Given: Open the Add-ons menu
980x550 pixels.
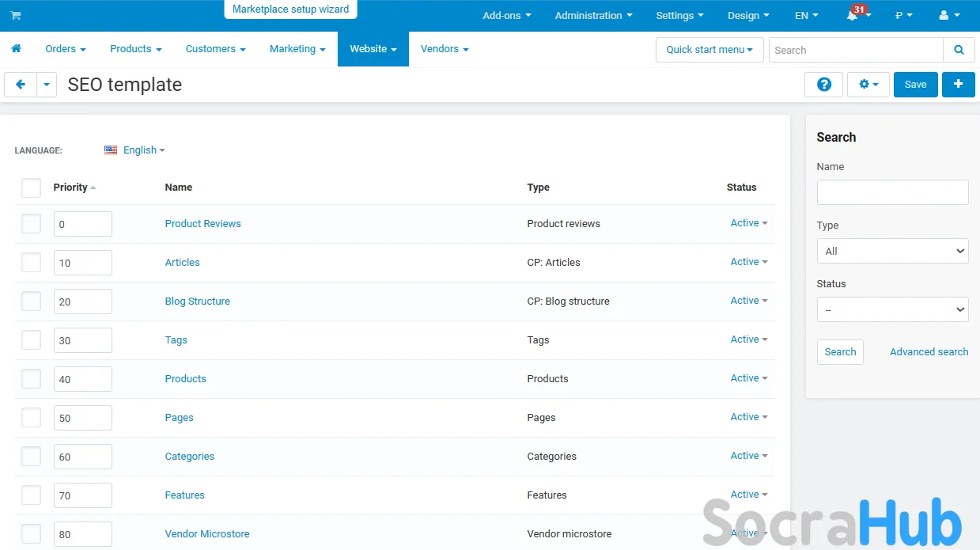Looking at the screenshot, I should tap(506, 16).
